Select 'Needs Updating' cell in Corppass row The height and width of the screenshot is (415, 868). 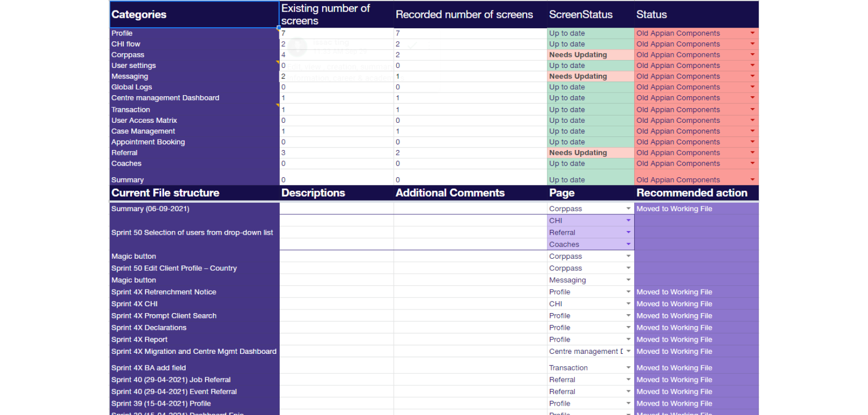pyautogui.click(x=591, y=54)
